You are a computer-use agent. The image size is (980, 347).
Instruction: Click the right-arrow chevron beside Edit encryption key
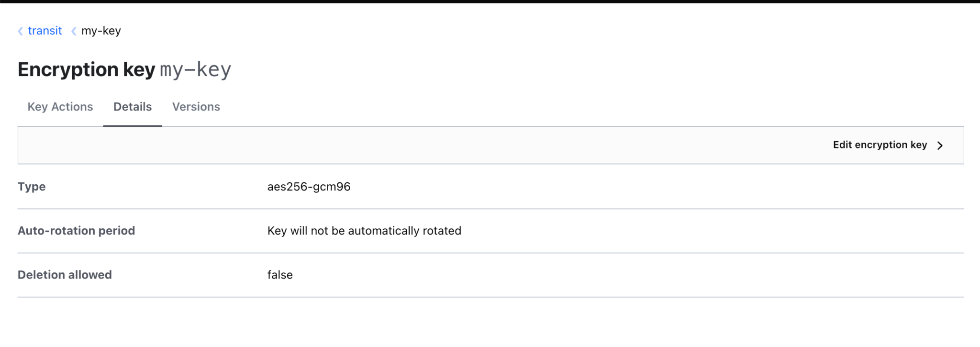(941, 145)
